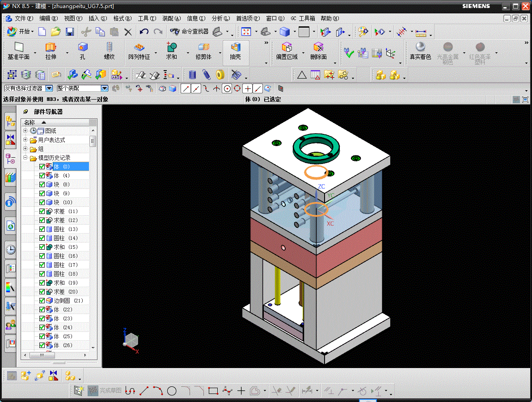Open the Reuse Library books sidebar icon
The height and width of the screenshot is (402, 532).
point(10,177)
